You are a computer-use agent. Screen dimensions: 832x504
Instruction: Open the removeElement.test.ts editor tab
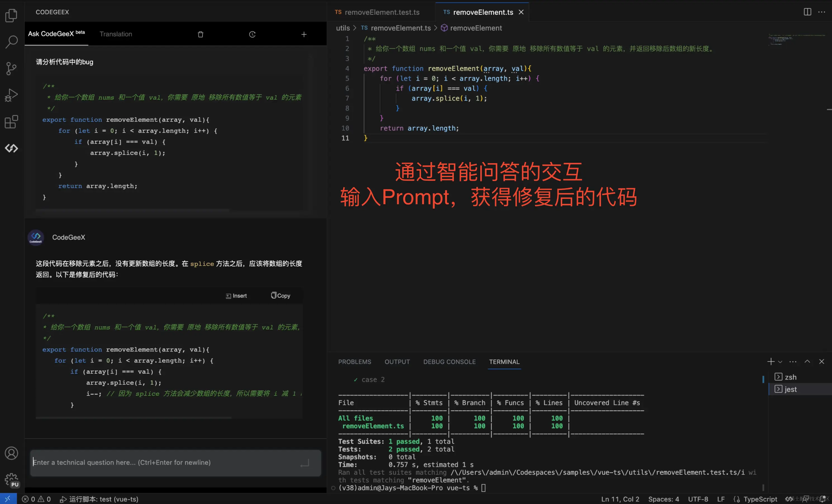377,12
